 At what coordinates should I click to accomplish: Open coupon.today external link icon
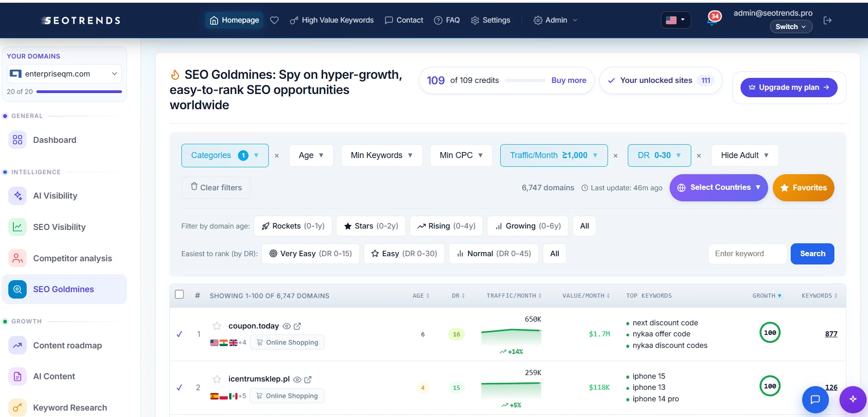(x=297, y=326)
